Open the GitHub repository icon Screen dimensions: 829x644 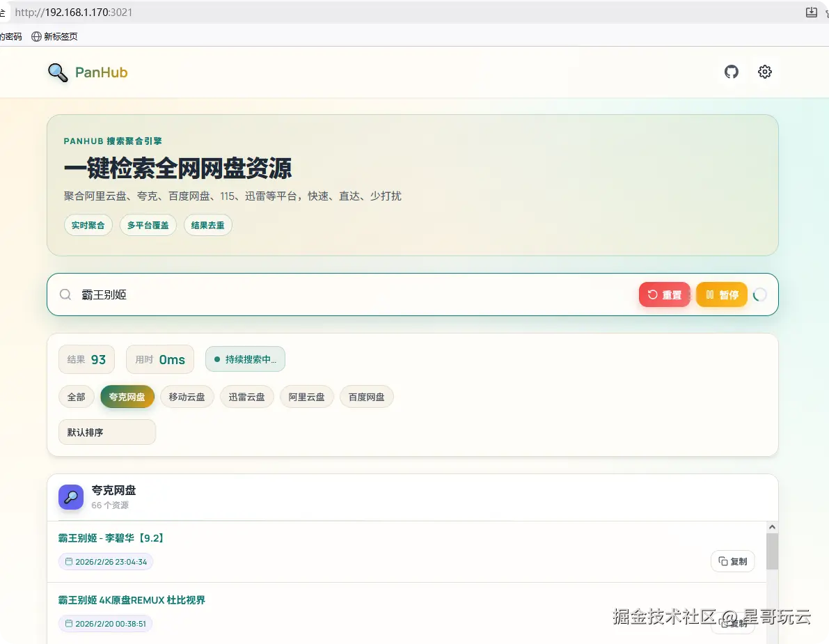click(x=731, y=72)
